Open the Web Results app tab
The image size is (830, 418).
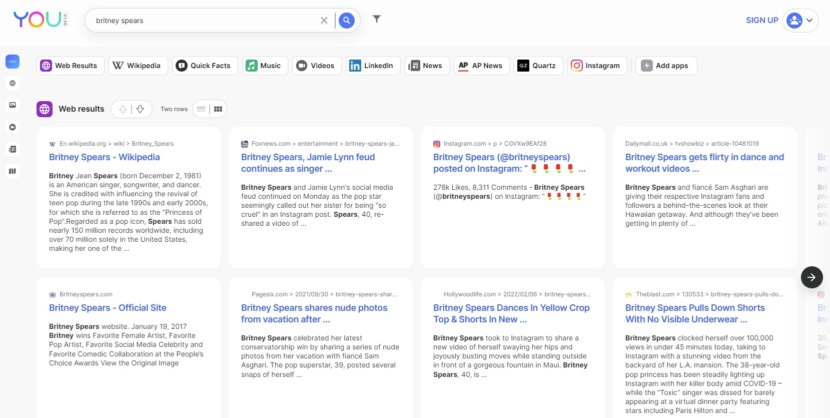[x=70, y=66]
